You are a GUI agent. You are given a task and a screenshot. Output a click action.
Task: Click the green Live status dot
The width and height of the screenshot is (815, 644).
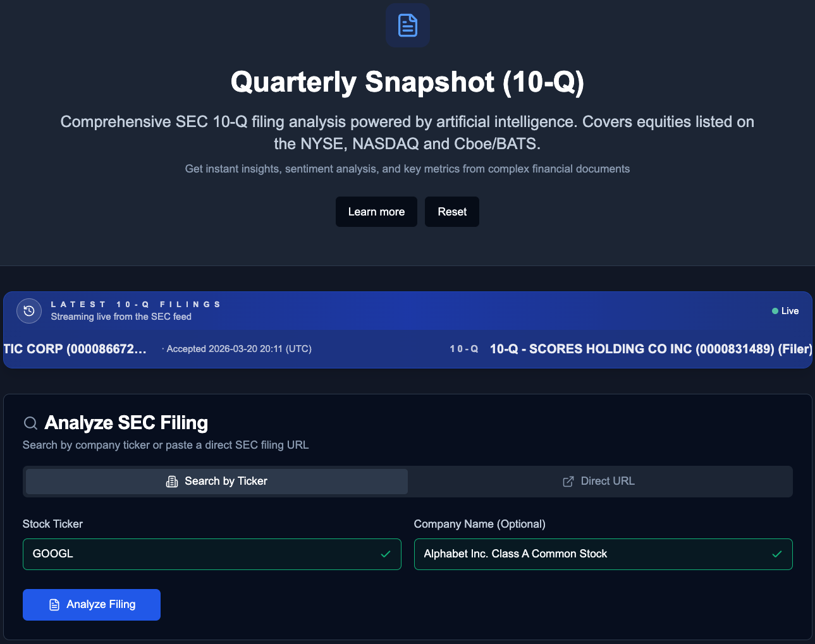click(x=774, y=310)
